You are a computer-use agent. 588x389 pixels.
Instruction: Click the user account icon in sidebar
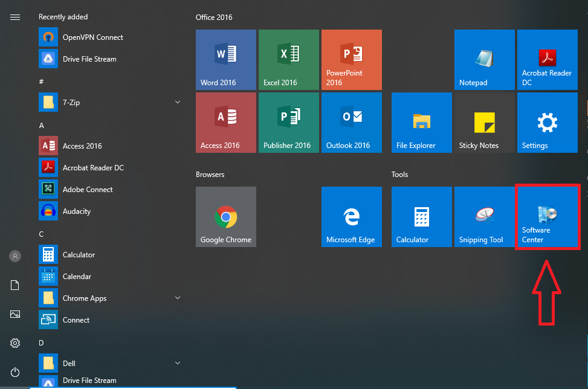click(15, 256)
